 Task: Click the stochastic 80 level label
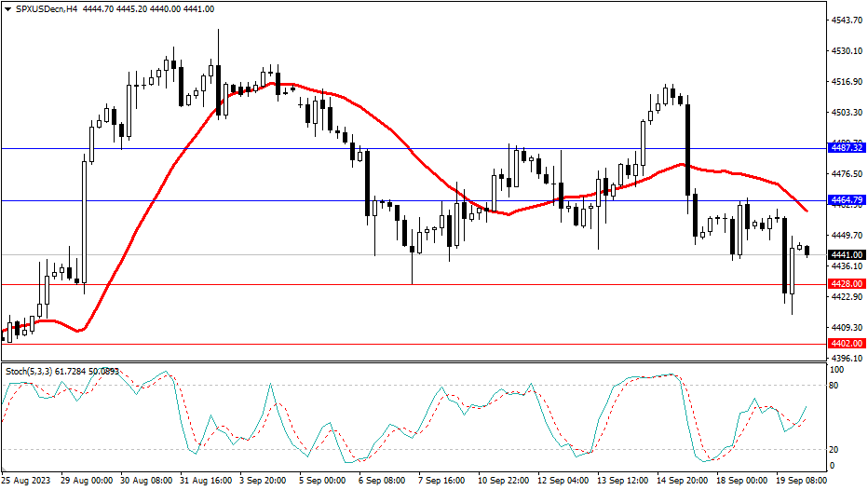coord(835,385)
